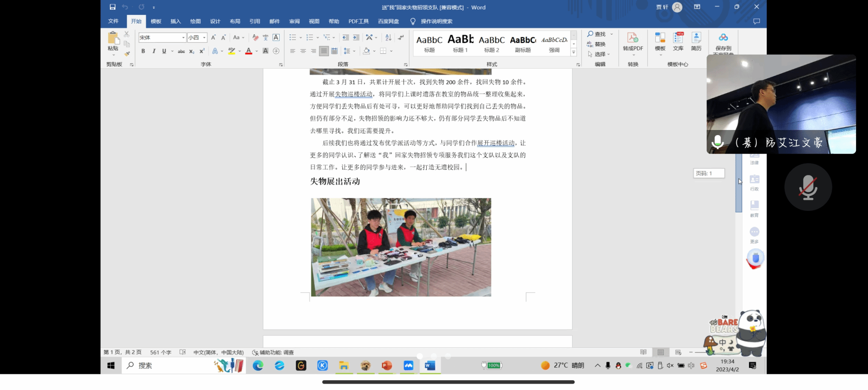Click the 替换 replace button
This screenshot has width=868, height=390.
[x=597, y=44]
